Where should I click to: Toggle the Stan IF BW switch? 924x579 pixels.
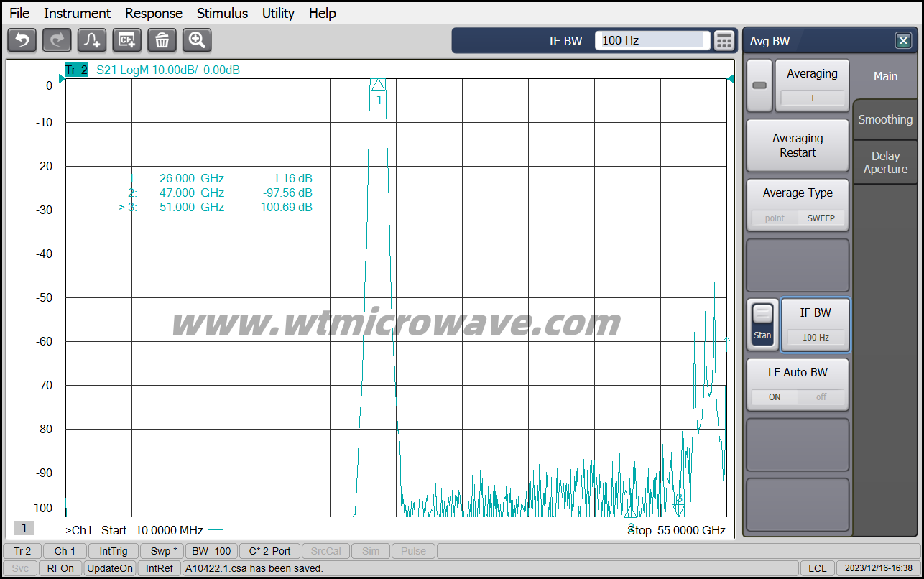click(x=762, y=324)
